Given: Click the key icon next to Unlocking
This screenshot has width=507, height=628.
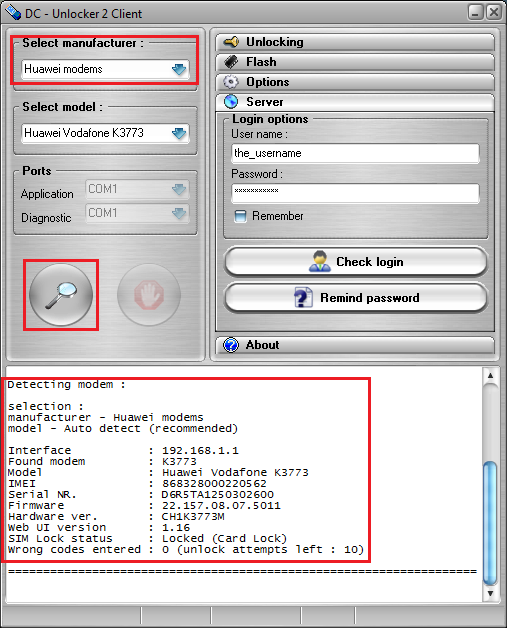Looking at the screenshot, I should point(231,42).
